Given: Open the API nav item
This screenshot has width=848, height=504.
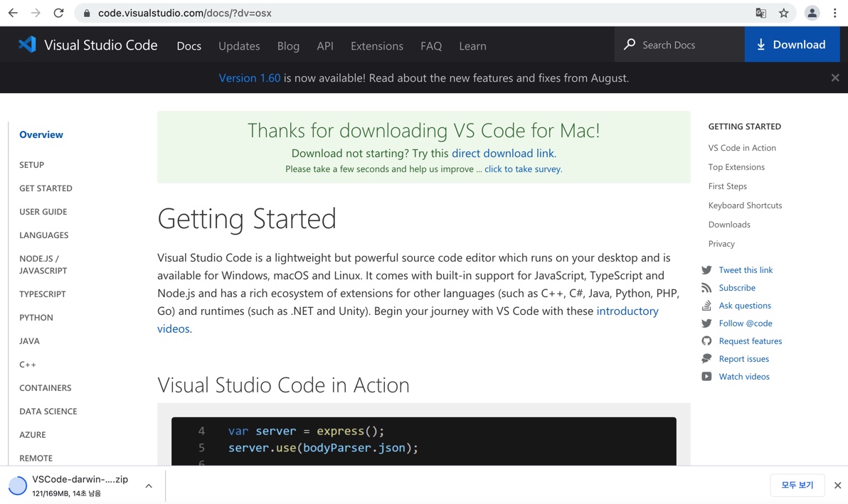Looking at the screenshot, I should pos(325,46).
